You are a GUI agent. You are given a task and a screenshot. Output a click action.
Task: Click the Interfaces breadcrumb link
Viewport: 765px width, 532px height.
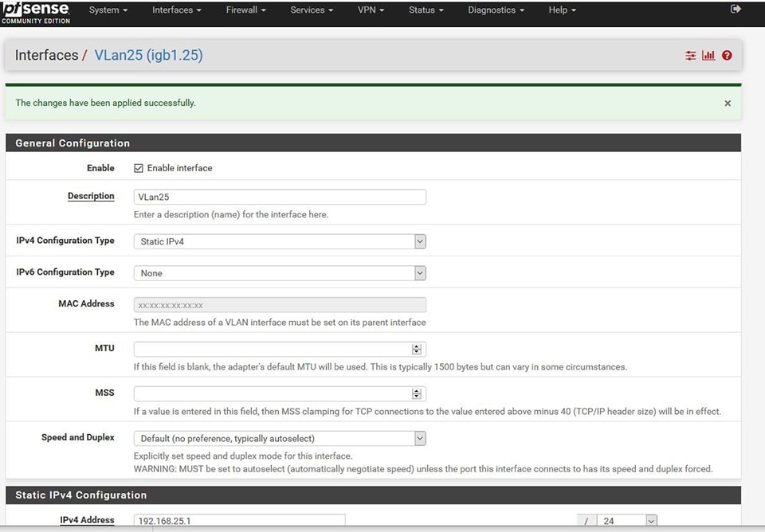point(46,56)
